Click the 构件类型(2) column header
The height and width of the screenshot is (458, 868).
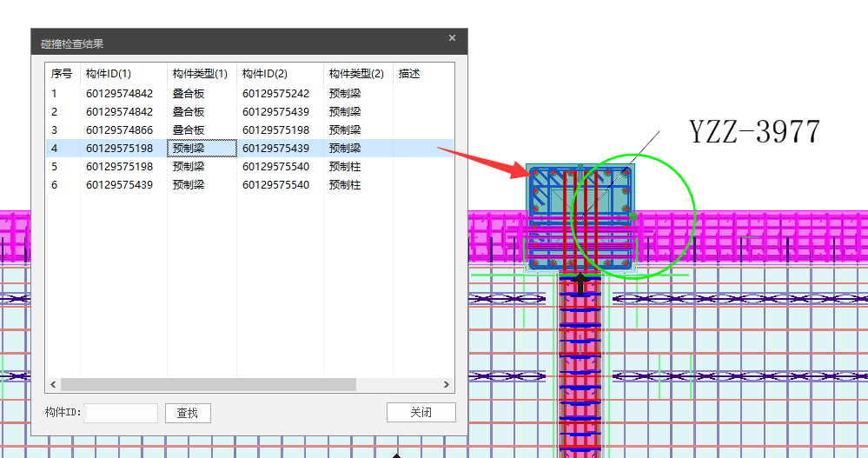click(x=356, y=74)
